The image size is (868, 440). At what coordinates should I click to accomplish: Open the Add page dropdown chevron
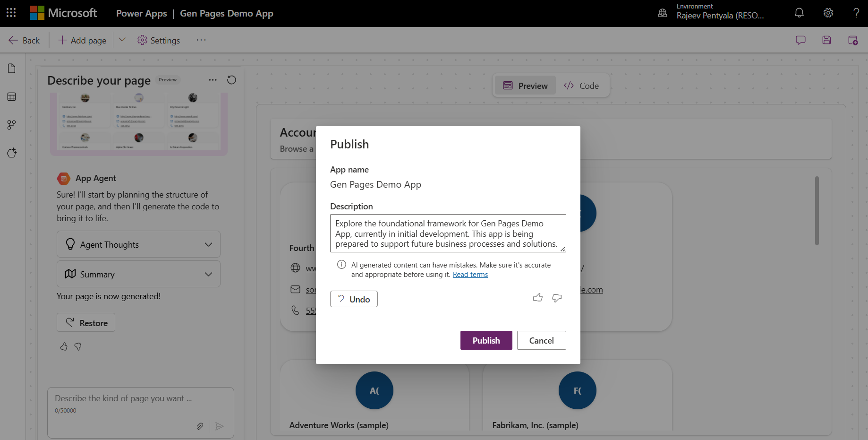122,40
